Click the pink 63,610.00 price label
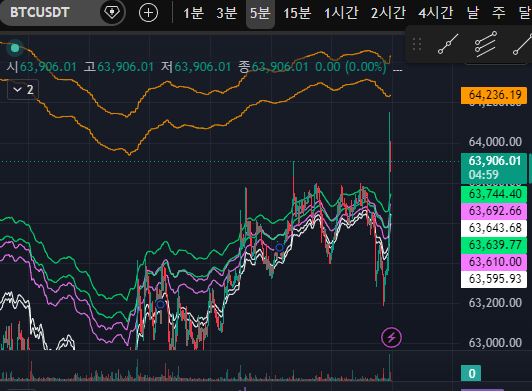The image size is (532, 391). click(x=494, y=262)
